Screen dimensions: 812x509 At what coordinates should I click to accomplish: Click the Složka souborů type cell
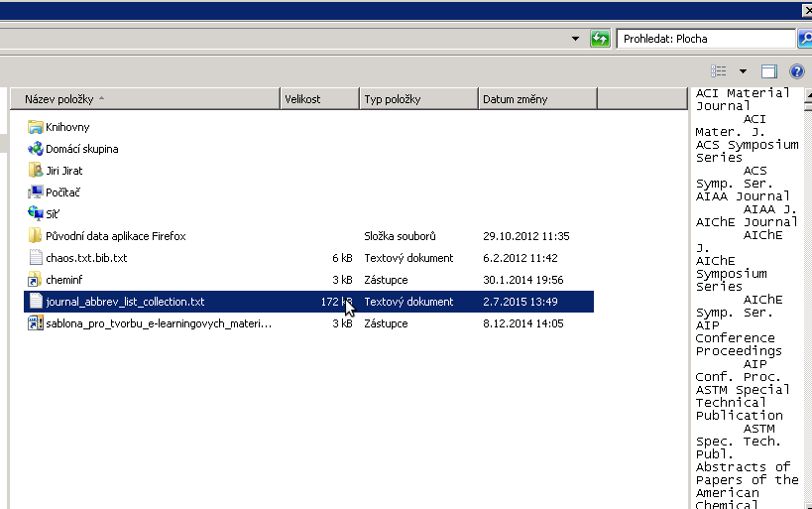click(400, 236)
